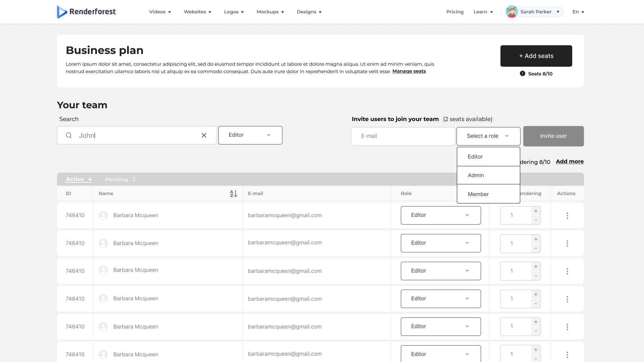The height and width of the screenshot is (362, 644).
Task: Increase rendering count in the second row
Action: [x=536, y=239]
